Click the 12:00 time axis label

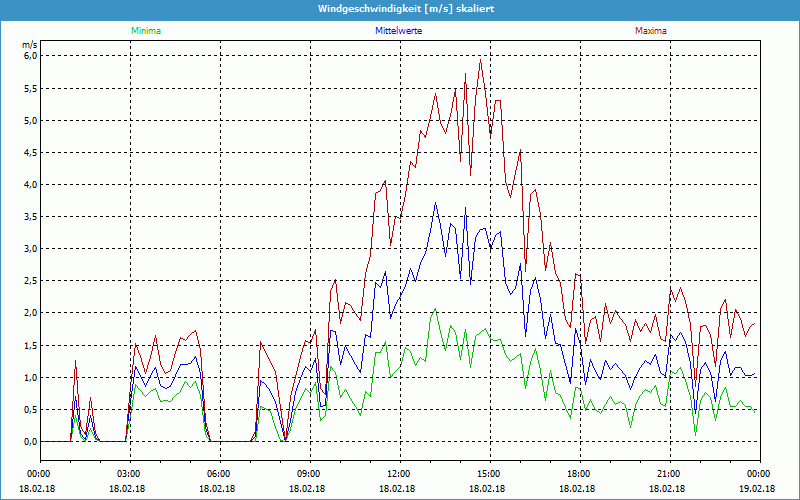click(x=400, y=474)
